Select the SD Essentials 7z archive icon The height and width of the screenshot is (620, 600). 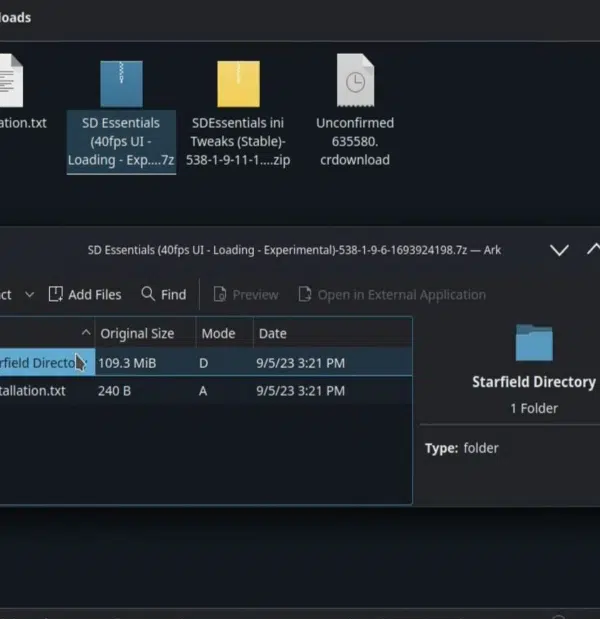click(121, 84)
